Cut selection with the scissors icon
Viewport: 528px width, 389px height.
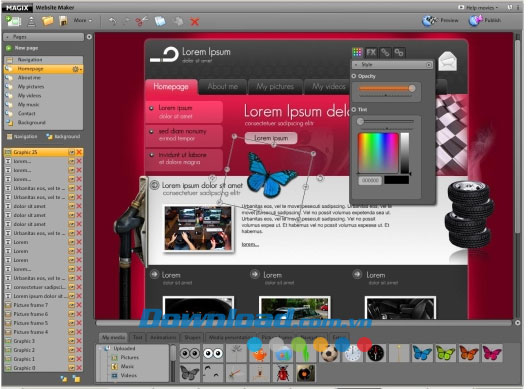point(141,21)
